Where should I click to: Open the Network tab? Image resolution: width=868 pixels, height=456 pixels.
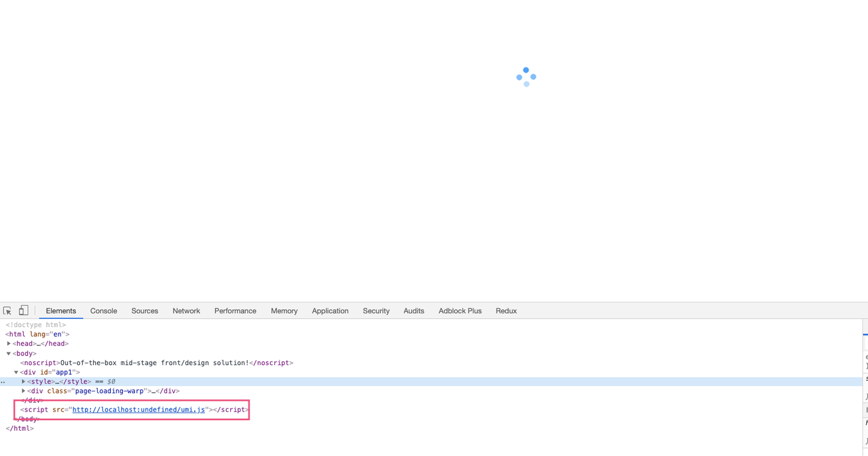(x=186, y=311)
